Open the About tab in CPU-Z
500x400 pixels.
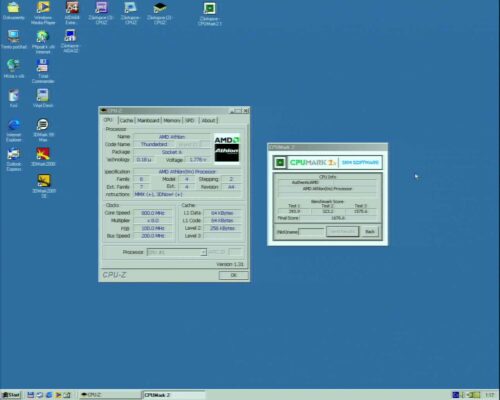point(209,120)
